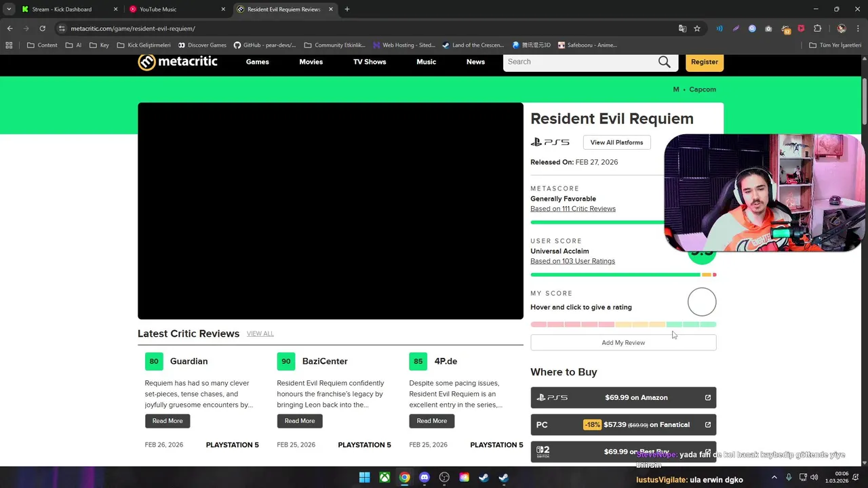Open the apps grid in bookmarks bar
Viewport: 868px width, 488px height.
point(9,45)
